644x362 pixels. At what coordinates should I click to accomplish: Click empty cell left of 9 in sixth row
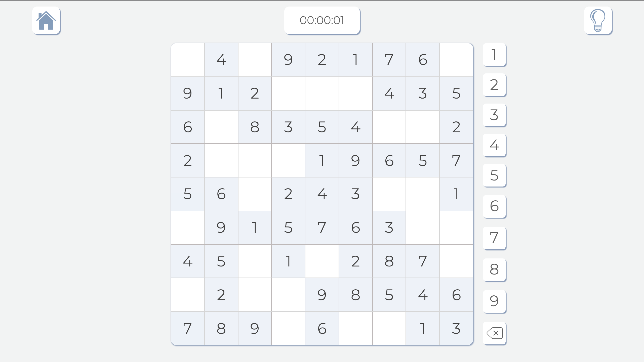[x=188, y=228]
